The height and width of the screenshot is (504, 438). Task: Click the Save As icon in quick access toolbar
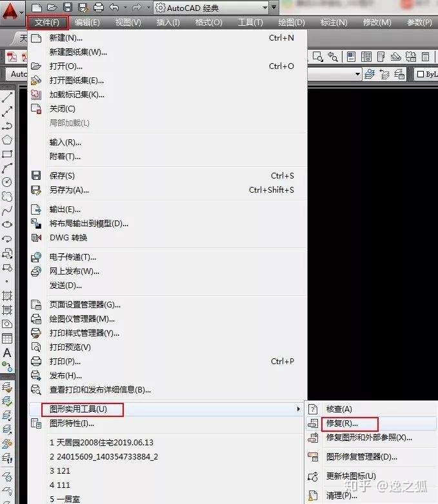pyautogui.click(x=83, y=7)
